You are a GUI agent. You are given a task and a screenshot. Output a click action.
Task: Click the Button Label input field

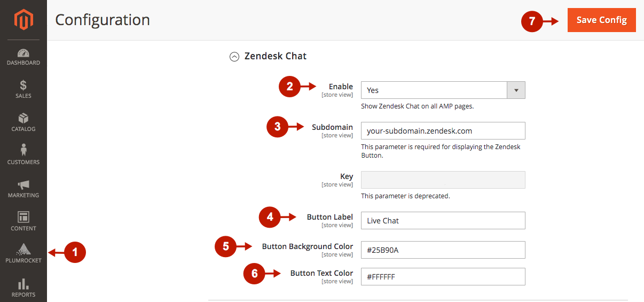click(x=443, y=221)
